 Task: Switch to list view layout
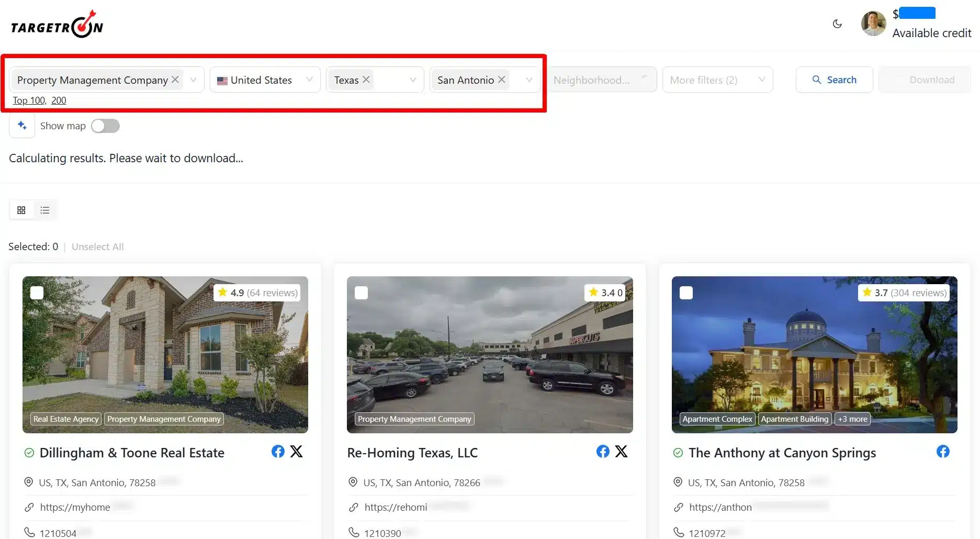coord(45,210)
